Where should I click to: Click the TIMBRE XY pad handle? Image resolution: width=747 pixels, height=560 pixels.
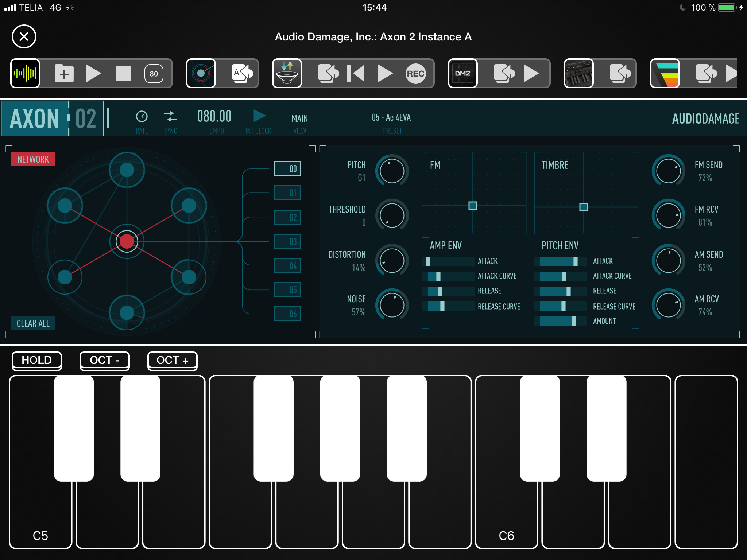584,207
